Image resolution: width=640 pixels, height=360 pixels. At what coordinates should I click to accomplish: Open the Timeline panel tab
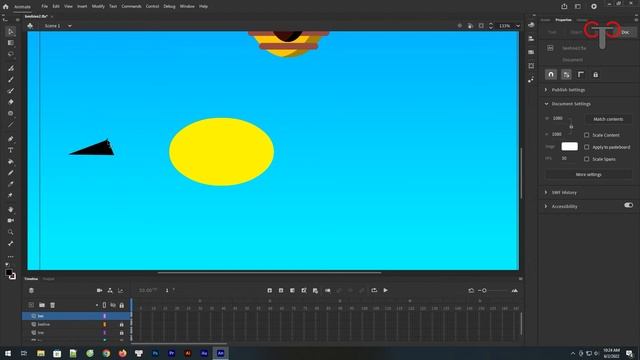pos(31,279)
